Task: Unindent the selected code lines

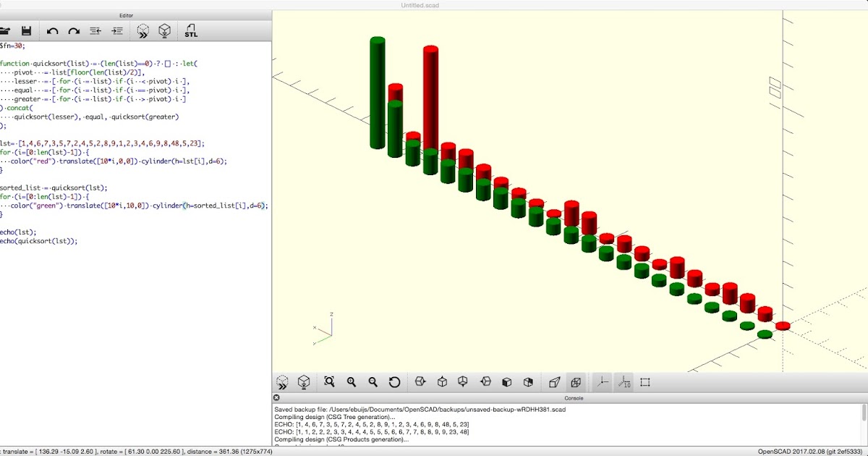Action: pyautogui.click(x=94, y=30)
